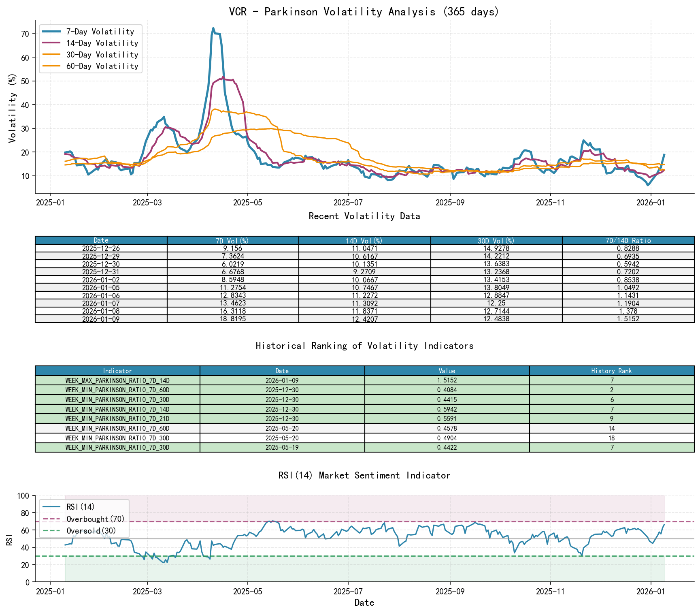This screenshot has width=700, height=613.
Task: Select the RSI(14) Market Sentiment Indicator heading
Action: (364, 475)
